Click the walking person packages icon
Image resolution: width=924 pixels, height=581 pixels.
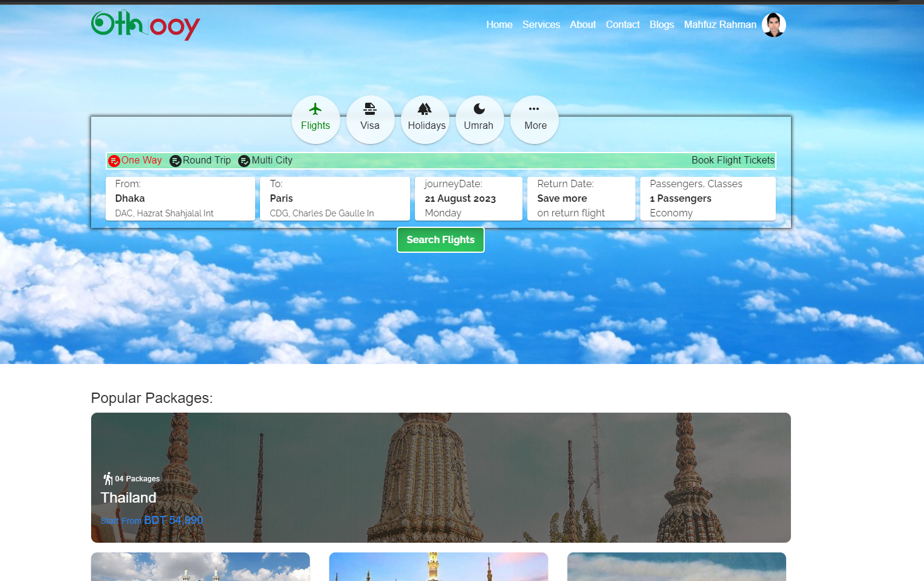(108, 478)
